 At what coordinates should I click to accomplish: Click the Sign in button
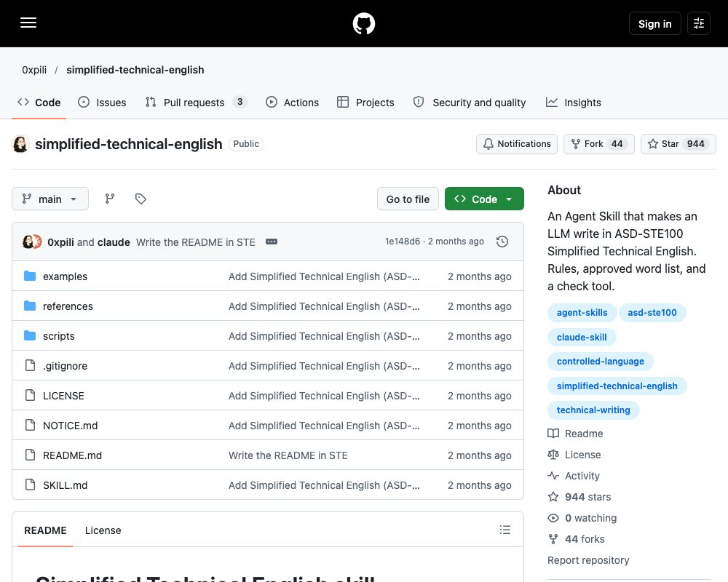(x=654, y=24)
